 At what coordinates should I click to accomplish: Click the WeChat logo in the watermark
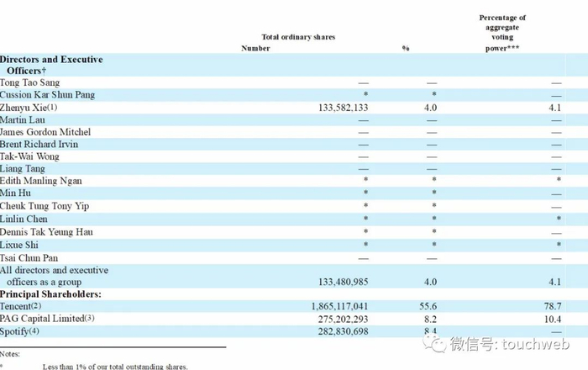[435, 343]
